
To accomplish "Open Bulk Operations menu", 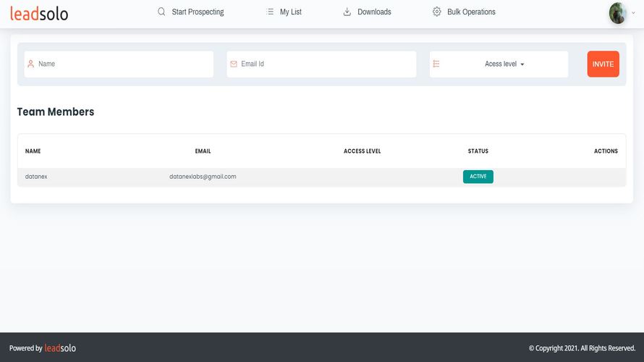I will [x=471, y=12].
